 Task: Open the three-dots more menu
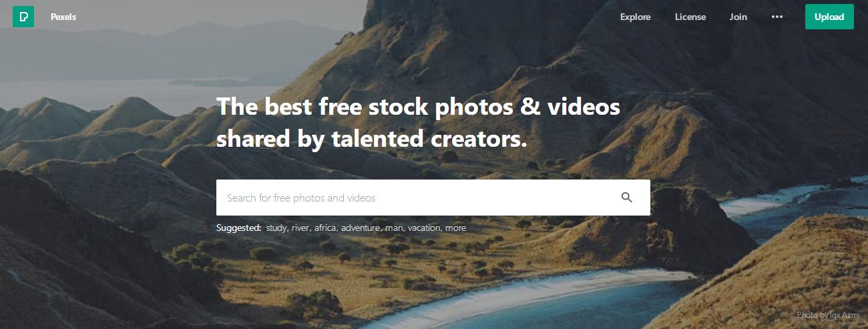click(777, 17)
